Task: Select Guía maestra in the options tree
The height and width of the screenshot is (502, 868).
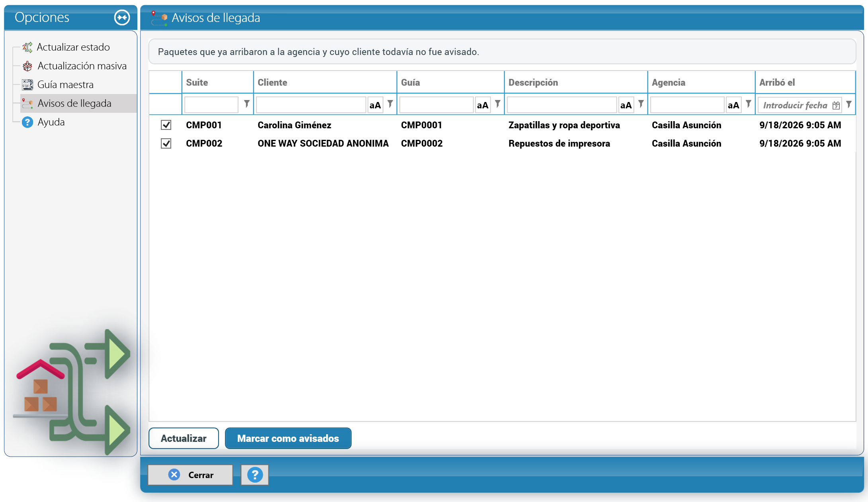Action: (x=65, y=84)
